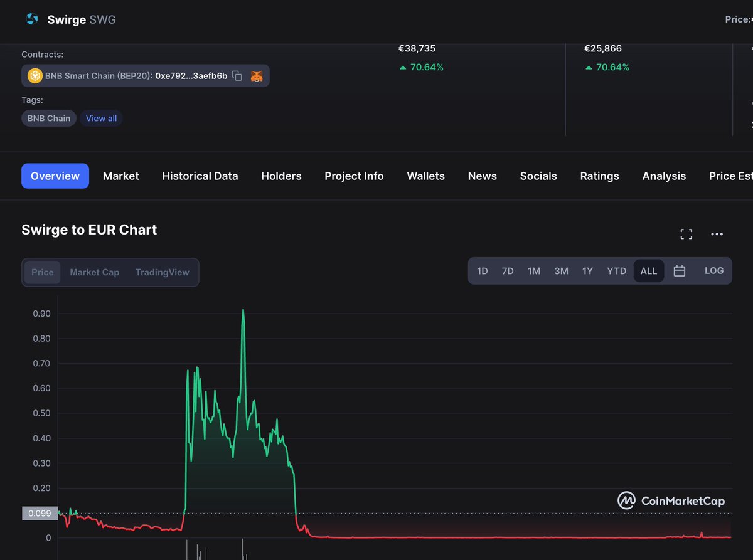This screenshot has height=560, width=753.
Task: Click the 0.099 price label on axis
Action: pyautogui.click(x=40, y=514)
